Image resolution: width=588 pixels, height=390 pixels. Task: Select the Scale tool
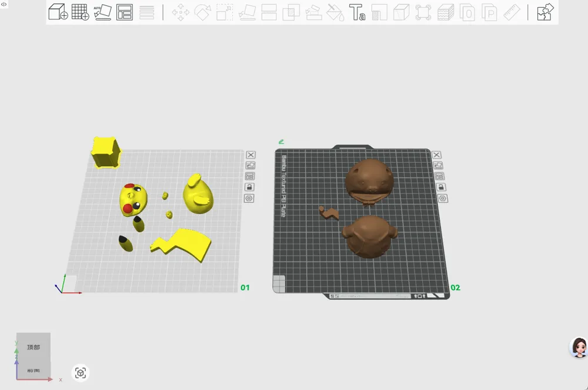coord(225,12)
